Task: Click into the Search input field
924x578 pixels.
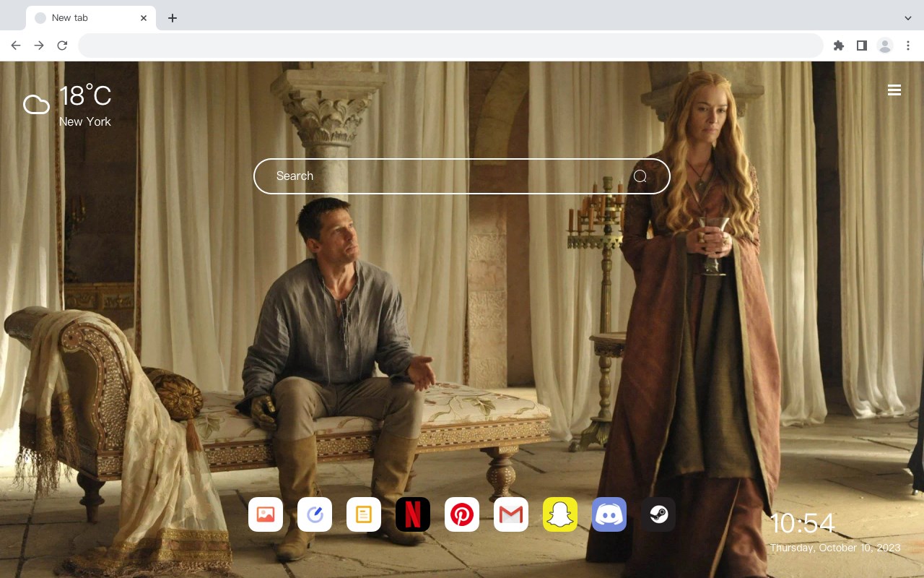Action: 462,176
